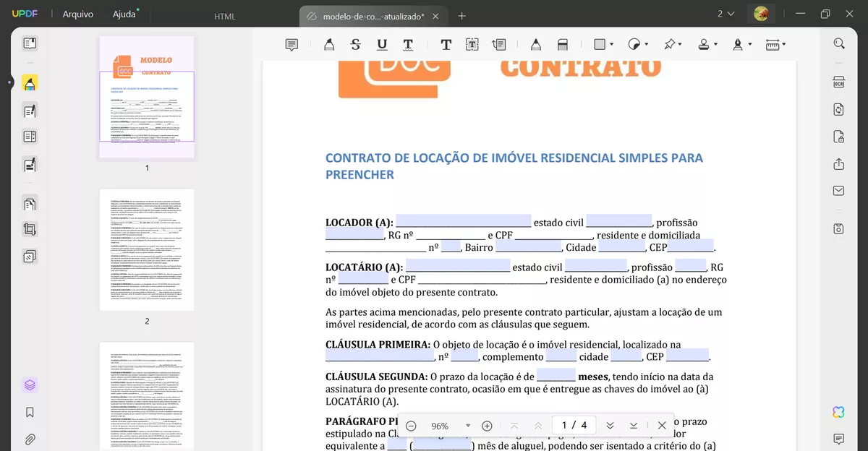
Task: Open the measure tool dropdown
Action: 783,44
